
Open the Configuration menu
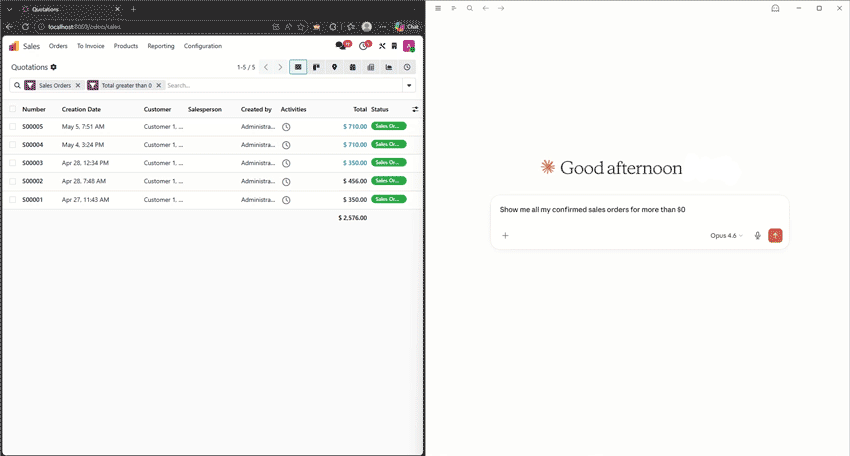(203, 46)
